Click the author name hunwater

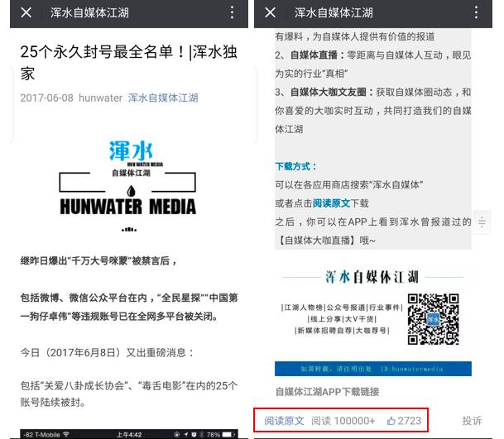click(100, 98)
